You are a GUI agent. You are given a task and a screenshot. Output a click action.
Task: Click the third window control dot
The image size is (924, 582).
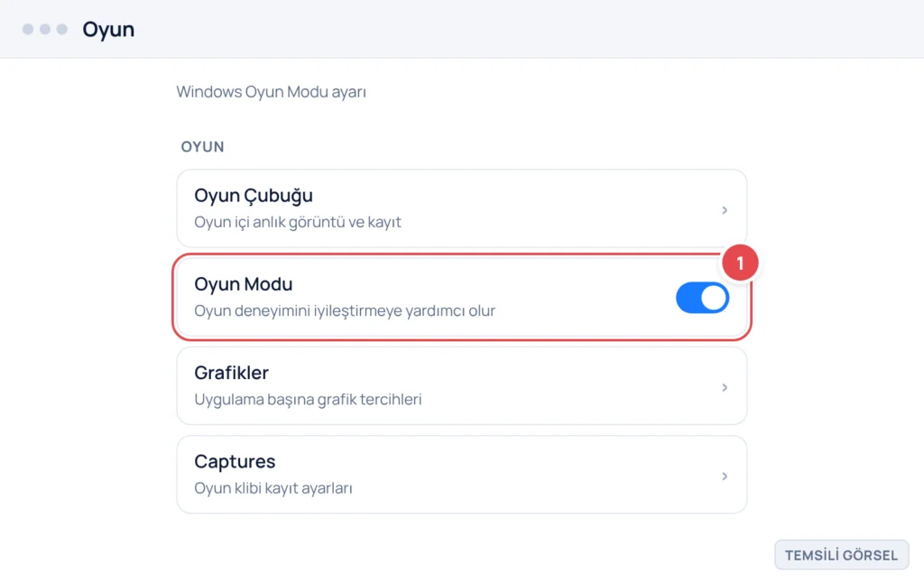62,29
